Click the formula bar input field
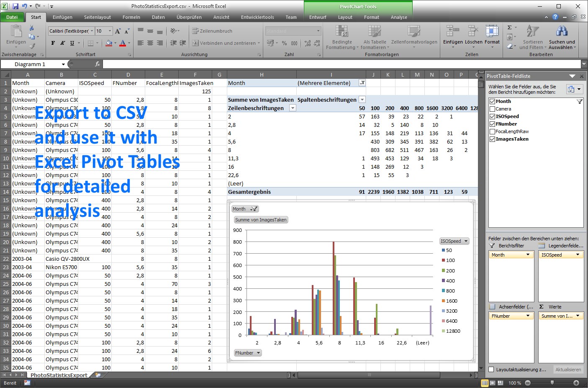 coord(342,64)
